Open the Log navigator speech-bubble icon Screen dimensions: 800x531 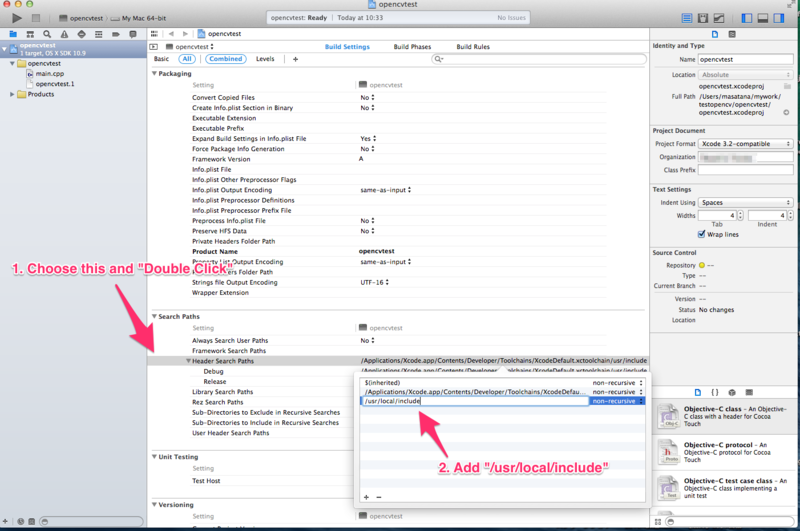[133, 34]
